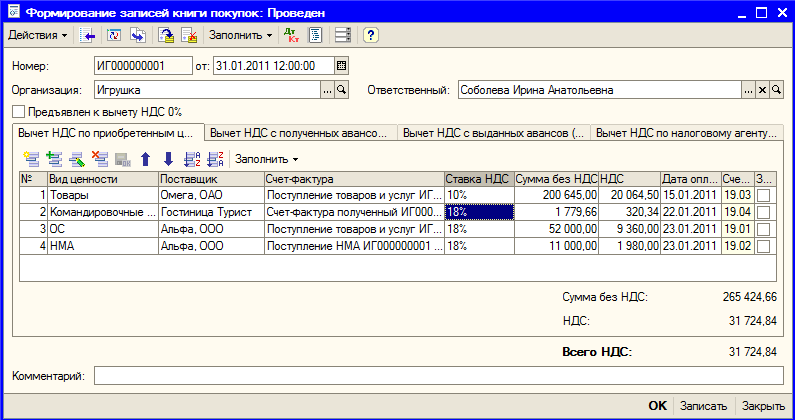Click the Гостиница Турист supplier cell
795x420 pixels.
click(211, 212)
